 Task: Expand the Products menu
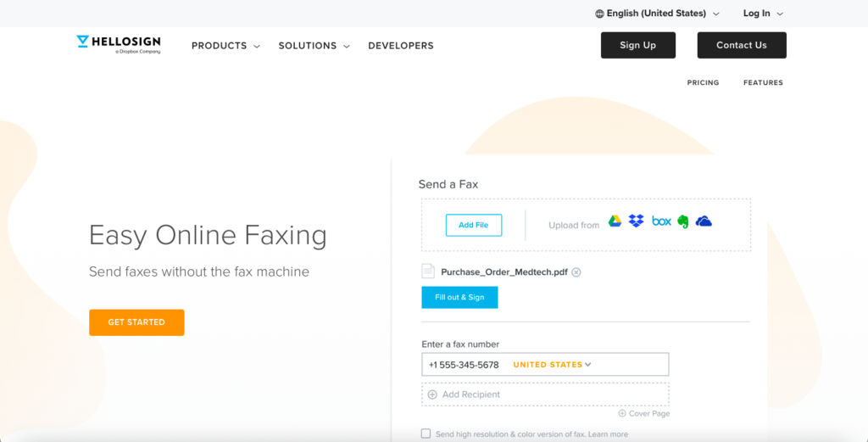225,46
